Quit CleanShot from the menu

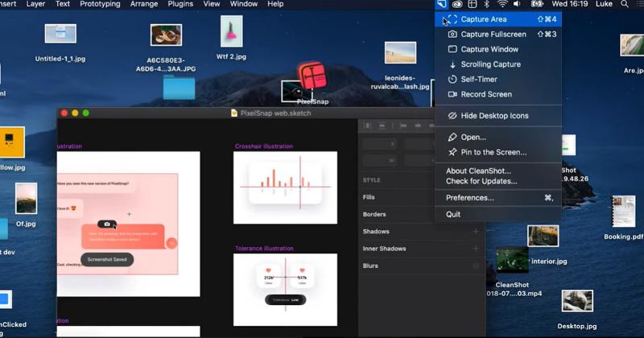[x=498, y=214]
